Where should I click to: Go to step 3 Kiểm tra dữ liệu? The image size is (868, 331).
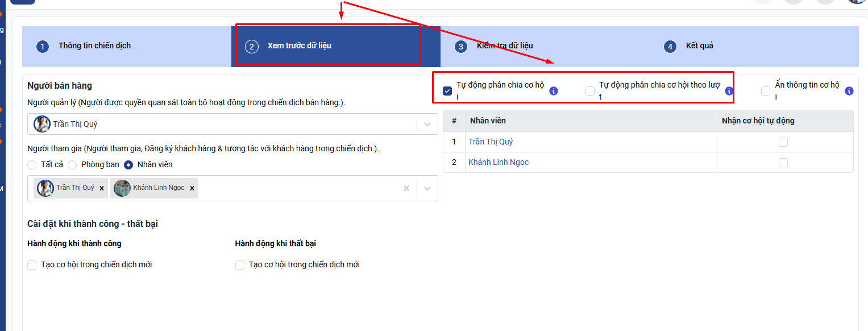tap(505, 46)
